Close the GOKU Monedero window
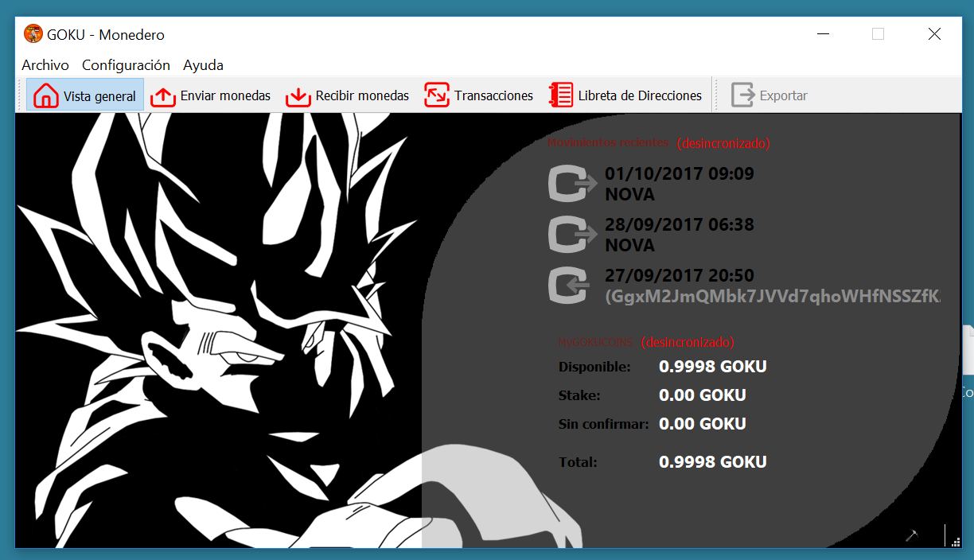 pos(934,34)
